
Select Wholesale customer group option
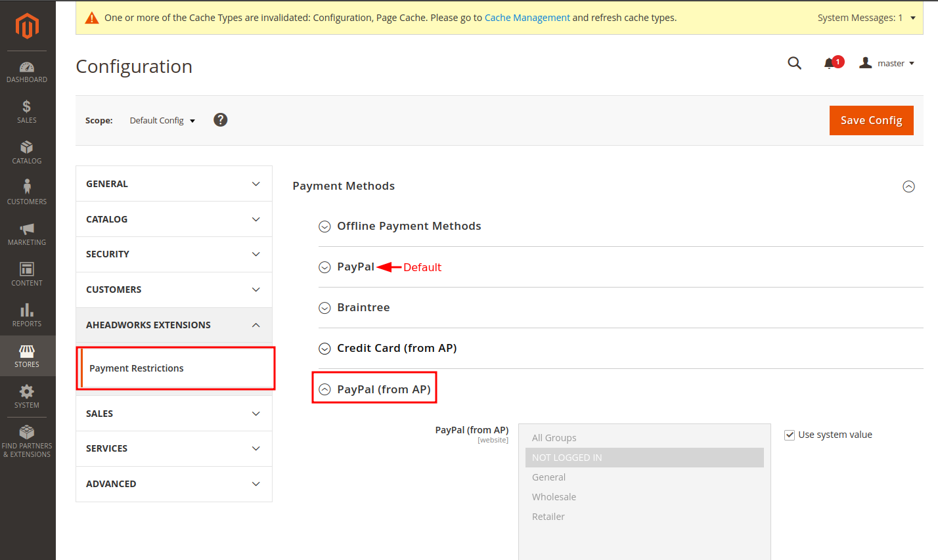(x=644, y=497)
